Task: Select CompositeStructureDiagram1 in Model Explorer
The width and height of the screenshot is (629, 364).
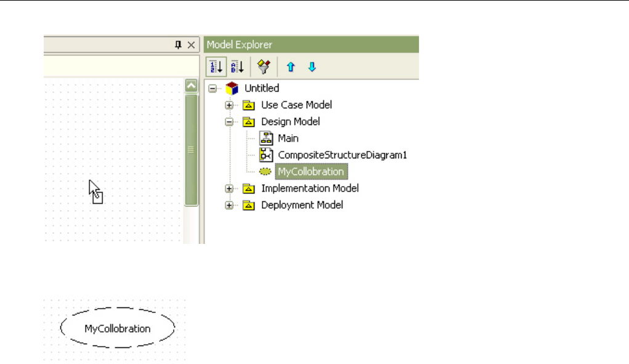Action: coord(342,155)
